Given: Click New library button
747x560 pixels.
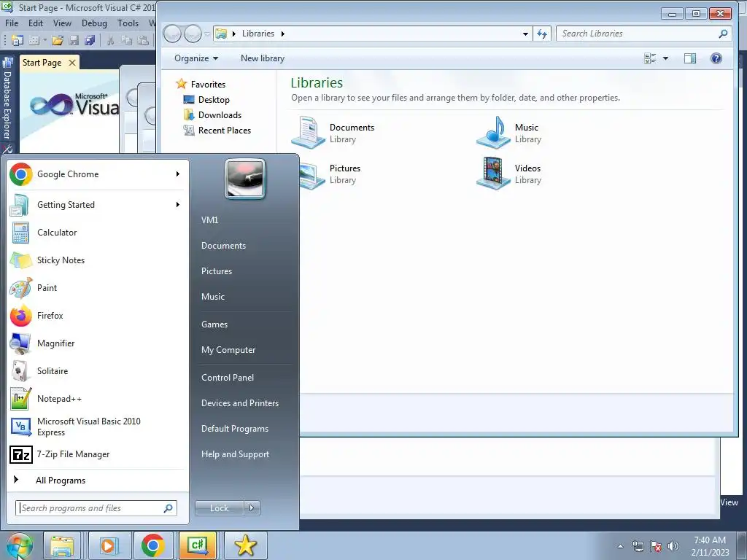Looking at the screenshot, I should coord(263,58).
